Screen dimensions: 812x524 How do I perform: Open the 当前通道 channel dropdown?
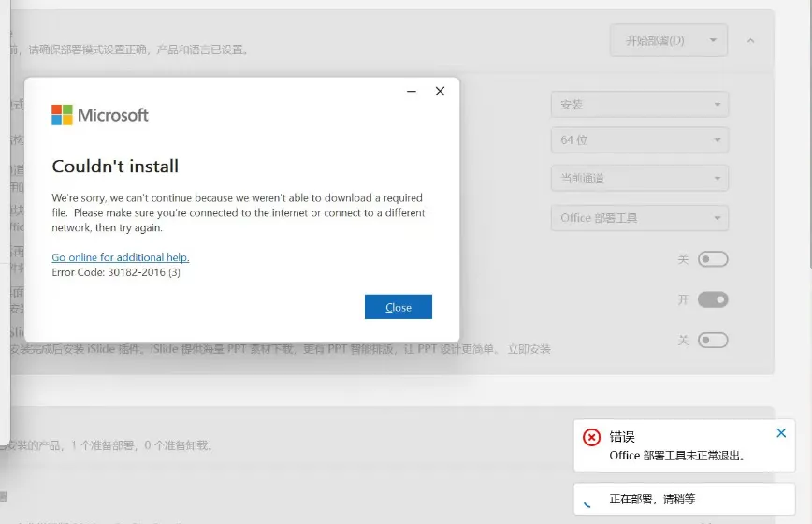[640, 178]
